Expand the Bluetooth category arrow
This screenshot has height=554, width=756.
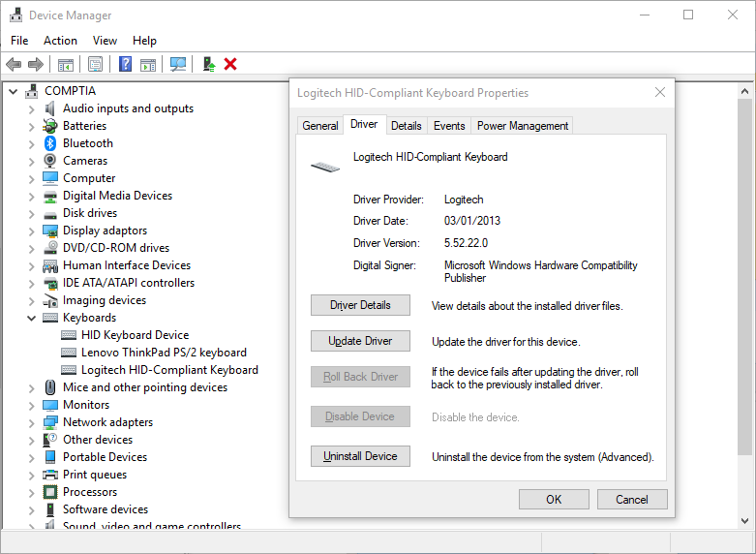[x=32, y=143]
